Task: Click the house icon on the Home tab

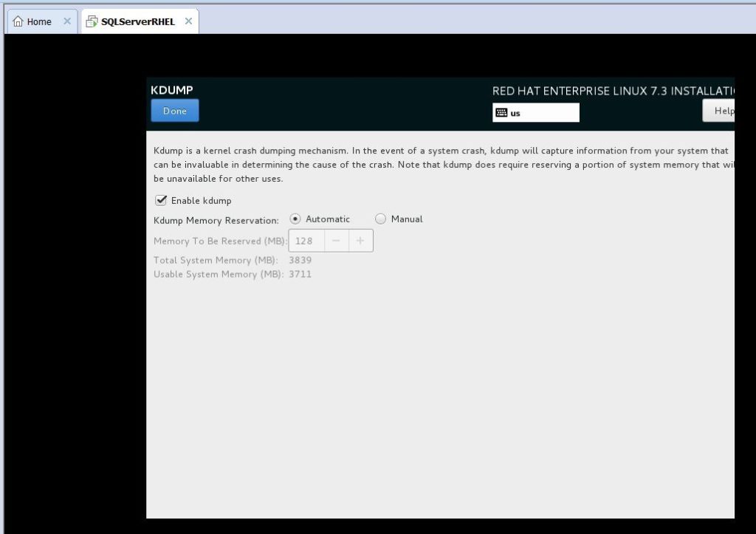Action: (x=18, y=21)
